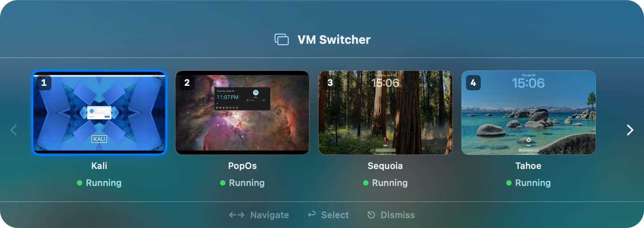This screenshot has width=644, height=228.
Task: Click the VM Switcher title text
Action: pos(334,39)
